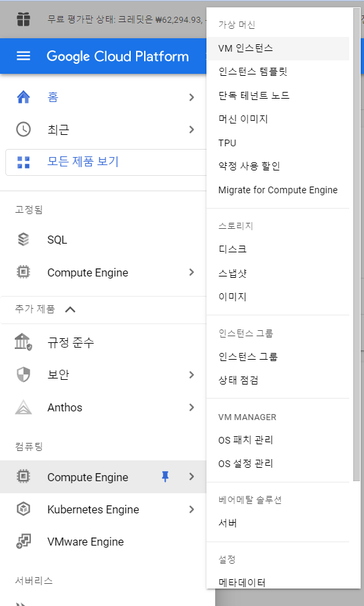Click the 모든 제품 보기 button
The width and height of the screenshot is (364, 606).
pos(106,162)
